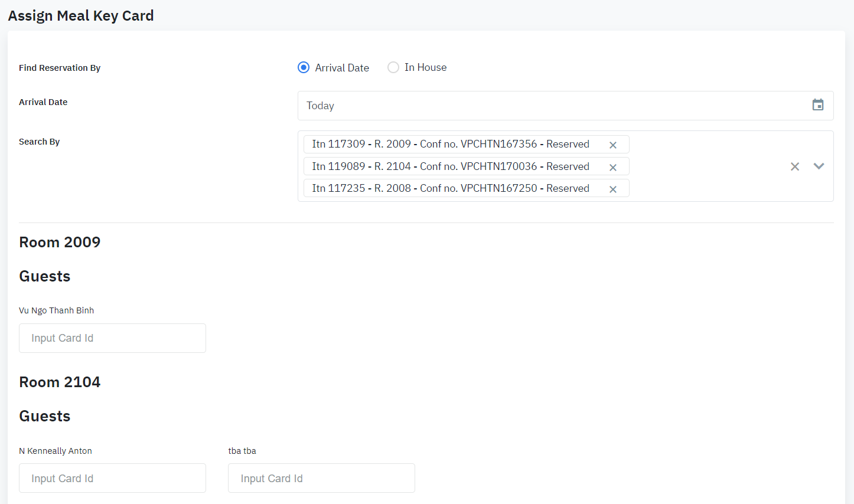Click the Vu Ngo Thanh Binh guest label
The width and height of the screenshot is (854, 504).
coord(56,310)
